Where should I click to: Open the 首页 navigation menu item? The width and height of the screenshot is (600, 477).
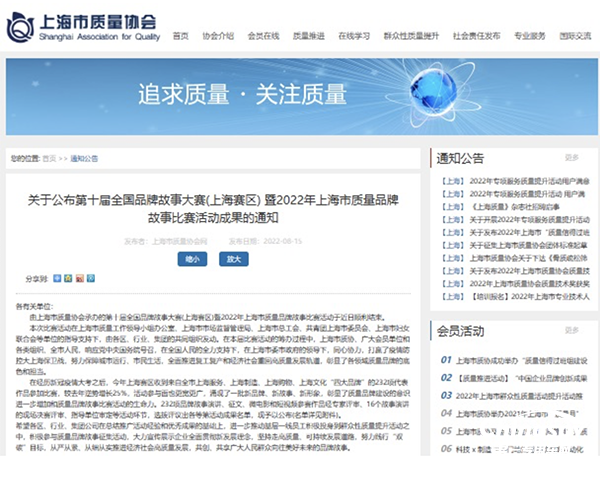click(180, 34)
